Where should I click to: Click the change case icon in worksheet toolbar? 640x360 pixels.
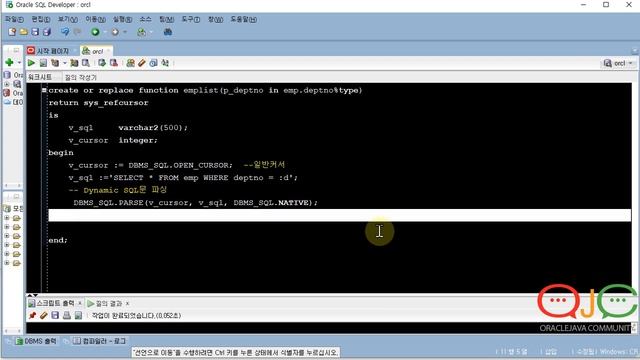(x=165, y=63)
